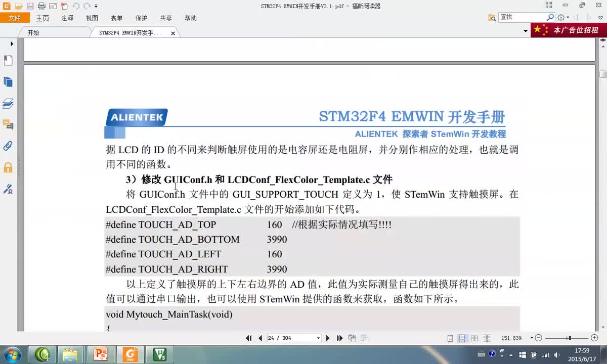This screenshot has width=607, height=364.
Task: Open the Foxit PDF taskbar button
Action: 131,354
